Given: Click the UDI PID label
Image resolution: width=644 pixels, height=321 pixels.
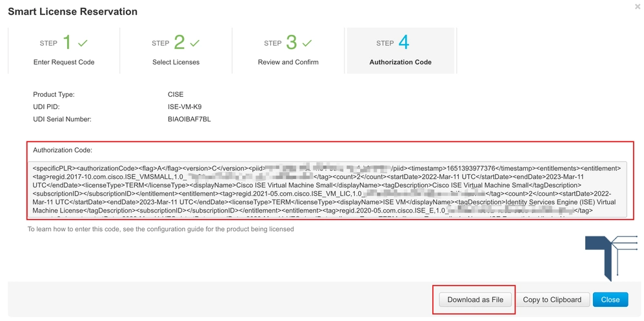Looking at the screenshot, I should (x=46, y=107).
